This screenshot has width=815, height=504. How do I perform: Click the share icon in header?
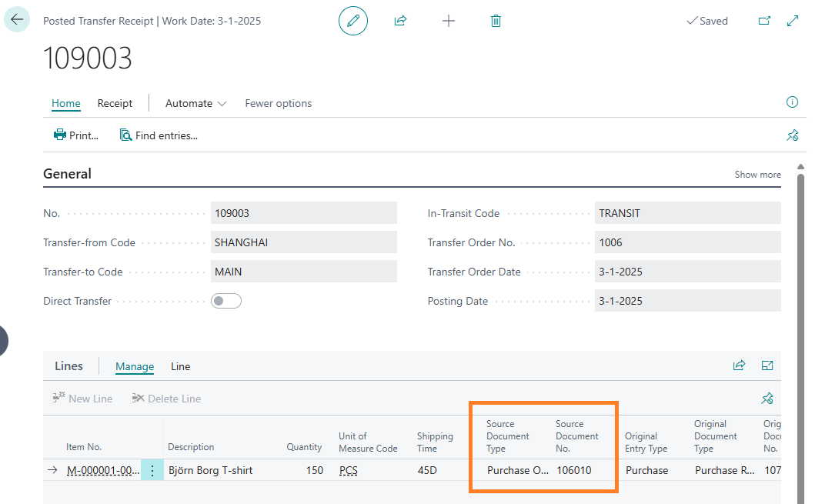pos(400,21)
